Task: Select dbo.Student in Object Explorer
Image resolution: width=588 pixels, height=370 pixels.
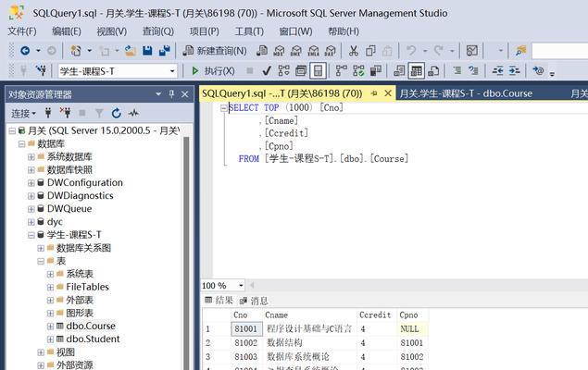Action: (x=93, y=339)
